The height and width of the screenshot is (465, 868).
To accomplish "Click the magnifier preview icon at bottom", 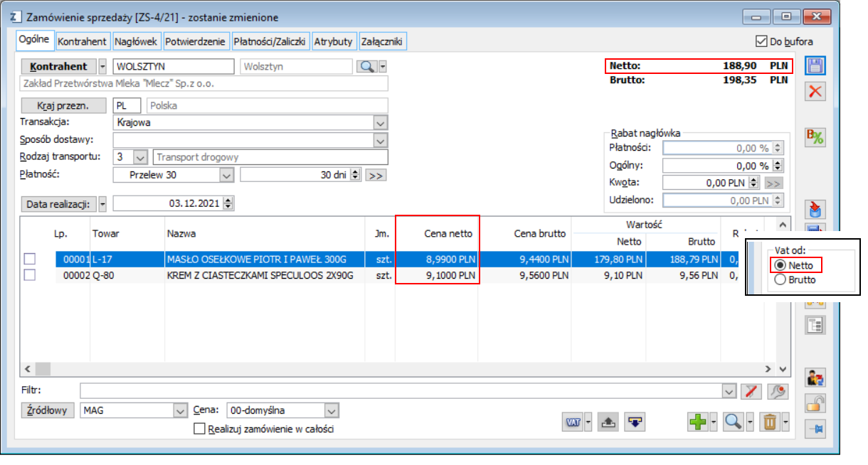I will 734,422.
